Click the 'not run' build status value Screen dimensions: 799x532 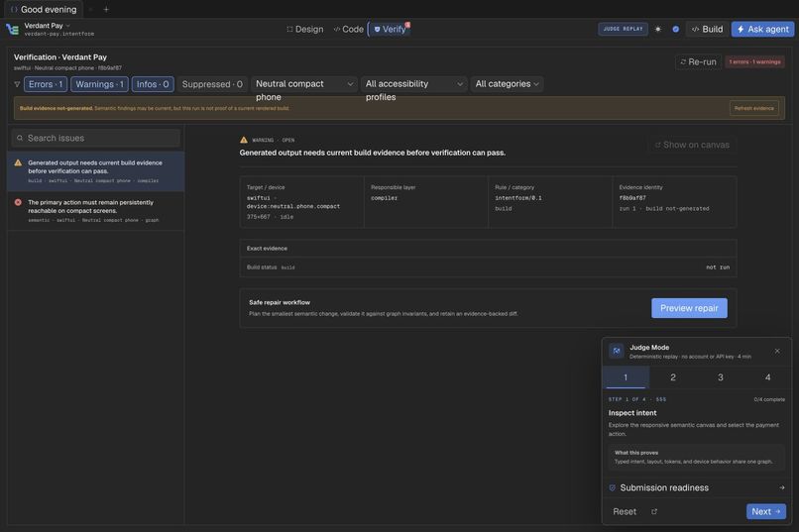tap(718, 267)
